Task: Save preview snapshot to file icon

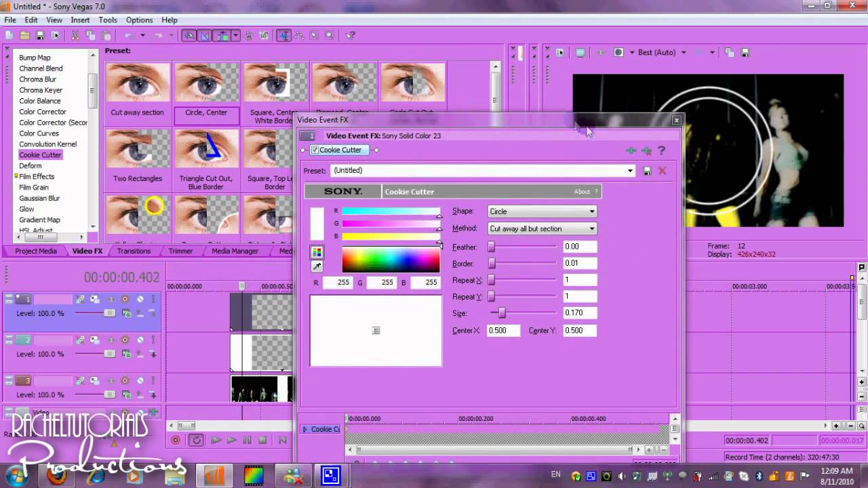Action: pyautogui.click(x=745, y=52)
